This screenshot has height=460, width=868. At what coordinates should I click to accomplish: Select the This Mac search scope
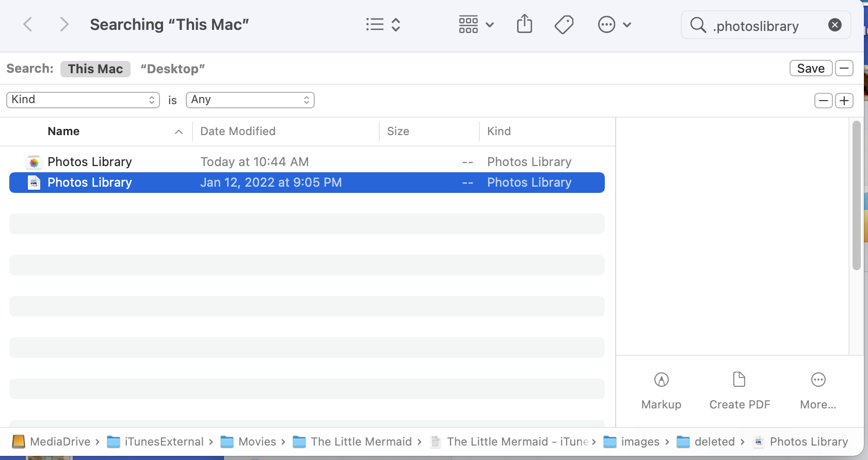coord(95,69)
